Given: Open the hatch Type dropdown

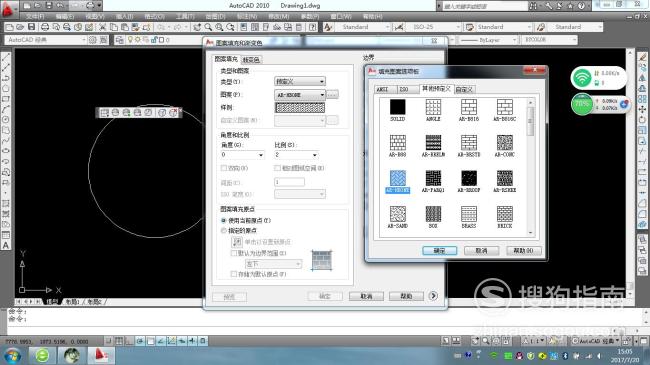Looking at the screenshot, I should [x=300, y=81].
